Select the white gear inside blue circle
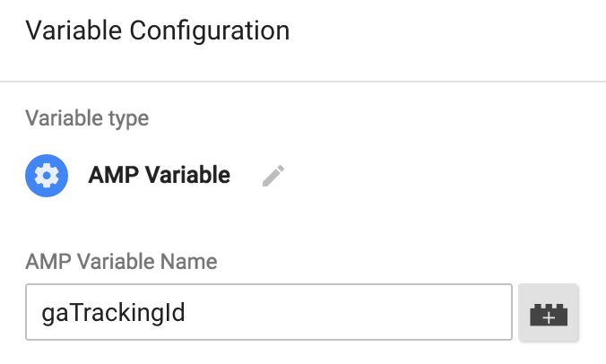 tap(47, 176)
